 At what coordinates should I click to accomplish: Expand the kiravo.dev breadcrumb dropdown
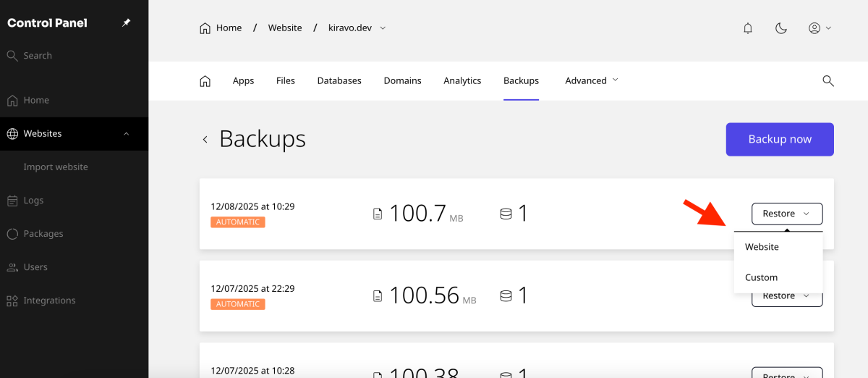tap(383, 28)
